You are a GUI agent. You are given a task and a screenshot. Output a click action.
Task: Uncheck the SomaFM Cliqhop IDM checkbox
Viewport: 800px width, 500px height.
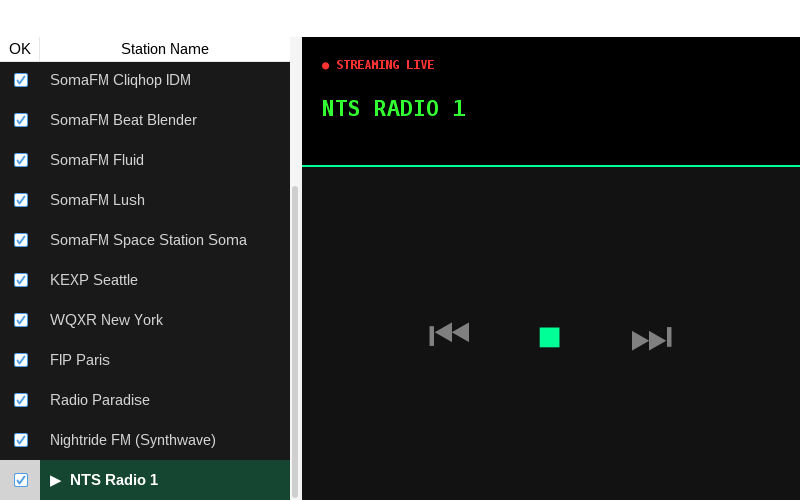pos(21,80)
